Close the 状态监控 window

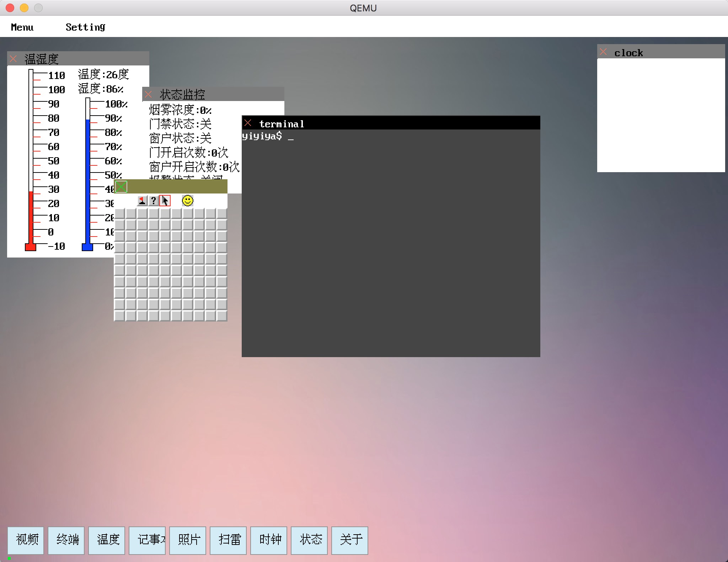click(149, 94)
